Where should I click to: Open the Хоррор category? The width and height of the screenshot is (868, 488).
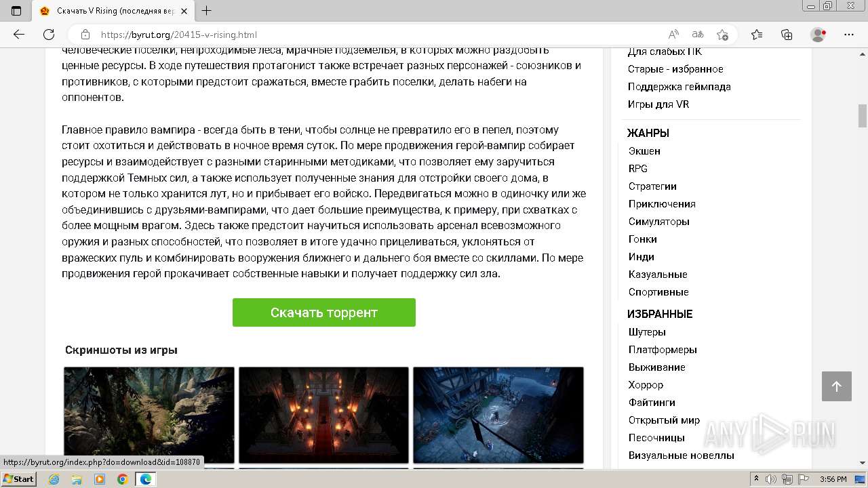[646, 385]
